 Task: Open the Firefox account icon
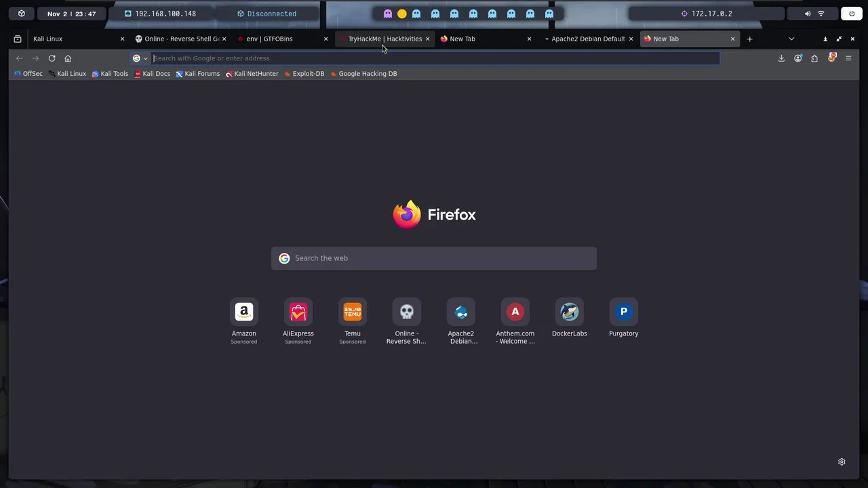click(x=798, y=58)
